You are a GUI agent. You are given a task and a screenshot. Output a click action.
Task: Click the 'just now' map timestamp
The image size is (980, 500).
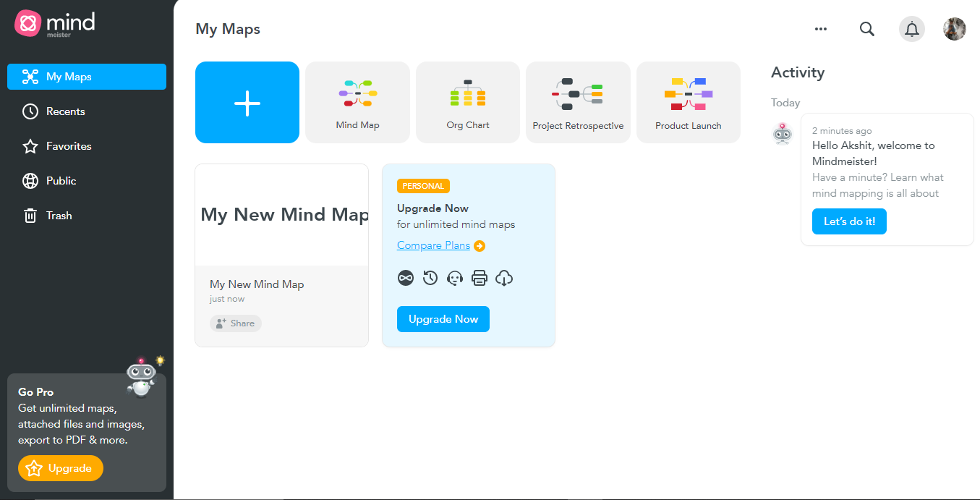[x=227, y=299]
